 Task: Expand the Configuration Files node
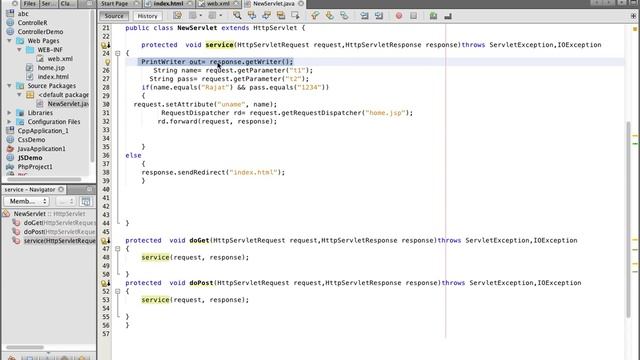tap(9, 122)
